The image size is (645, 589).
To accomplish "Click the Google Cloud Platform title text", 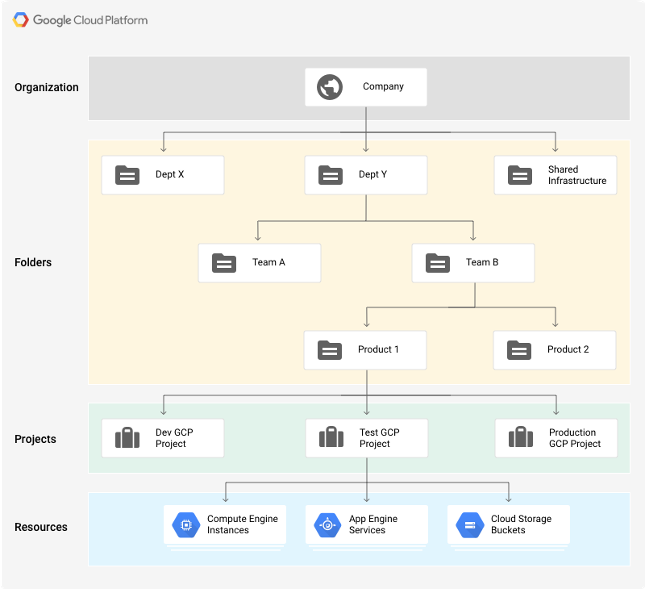I will pyautogui.click(x=90, y=20).
